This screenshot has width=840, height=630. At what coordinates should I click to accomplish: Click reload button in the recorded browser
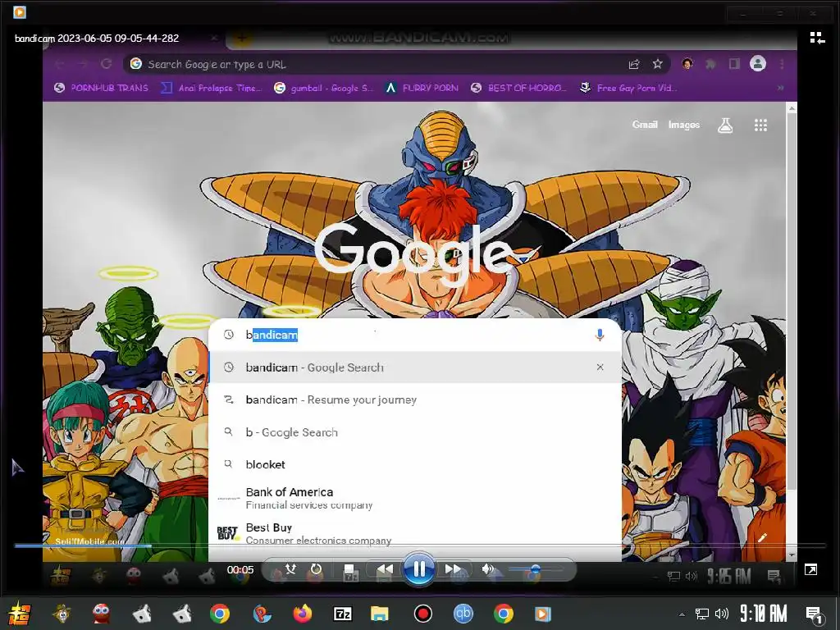(x=106, y=64)
